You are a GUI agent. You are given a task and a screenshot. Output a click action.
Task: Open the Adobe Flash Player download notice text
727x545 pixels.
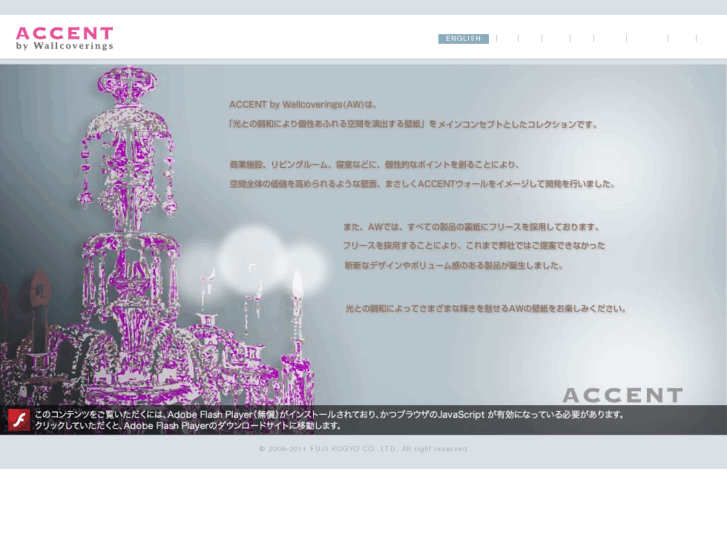(x=329, y=420)
